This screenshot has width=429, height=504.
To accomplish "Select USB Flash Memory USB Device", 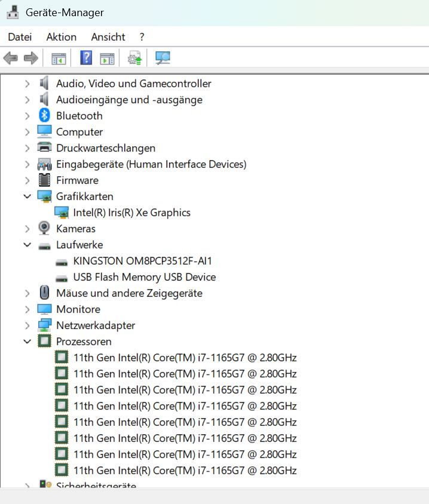I will pyautogui.click(x=144, y=277).
